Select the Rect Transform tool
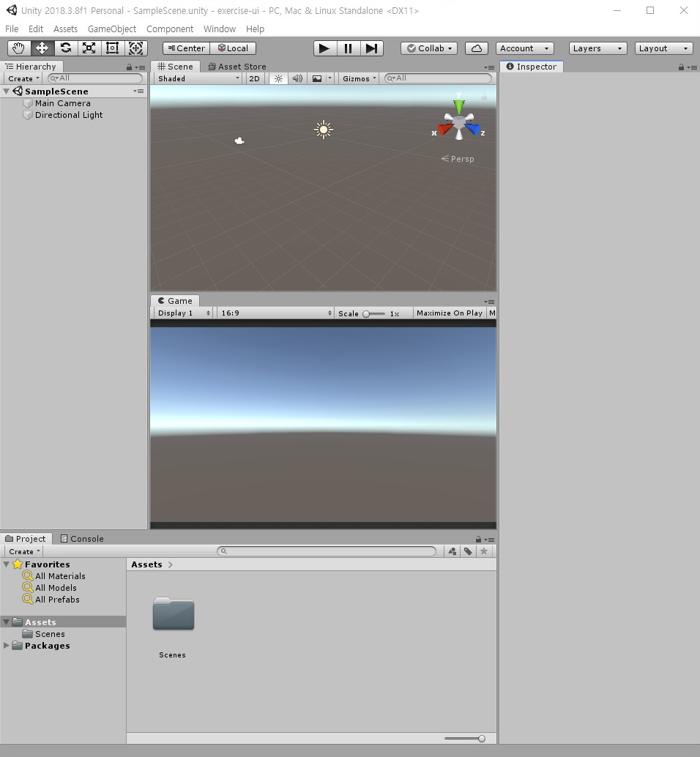The height and width of the screenshot is (757, 700). [x=113, y=48]
